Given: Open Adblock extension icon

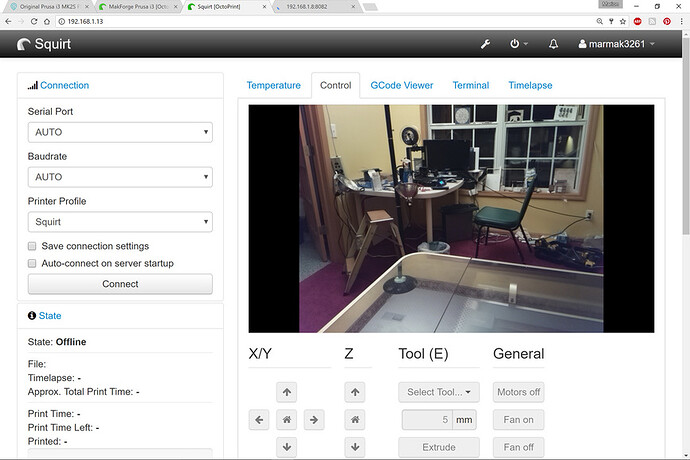Looking at the screenshot, I should tap(637, 21).
